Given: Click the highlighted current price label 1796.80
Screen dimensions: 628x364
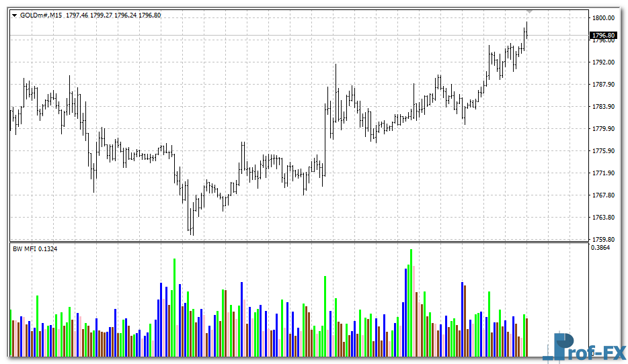Looking at the screenshot, I should point(603,35).
